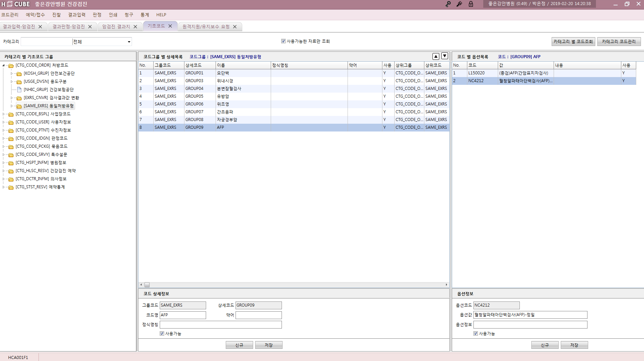Open the 결과입력 menu
The width and height of the screenshot is (644, 361).
[x=77, y=15]
